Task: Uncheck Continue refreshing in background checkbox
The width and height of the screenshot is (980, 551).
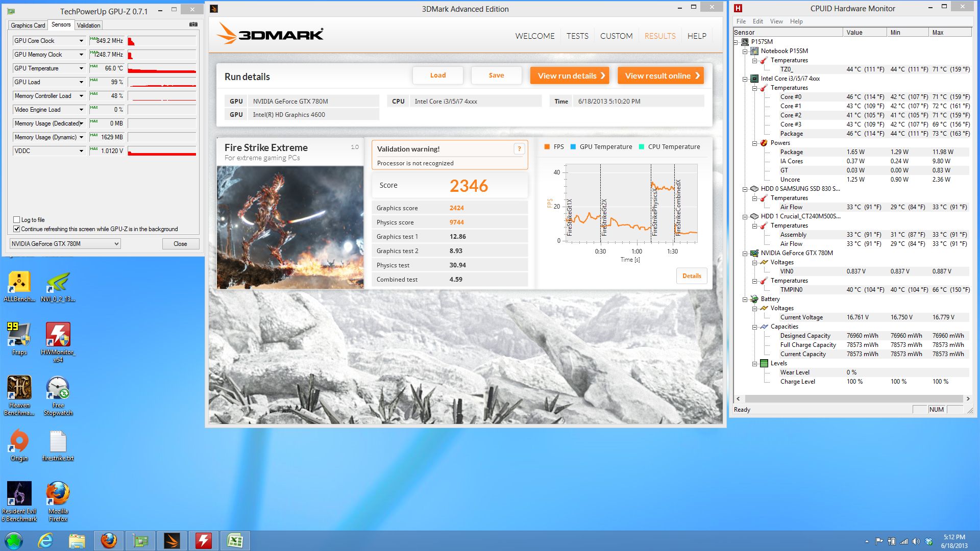Action: coord(16,229)
